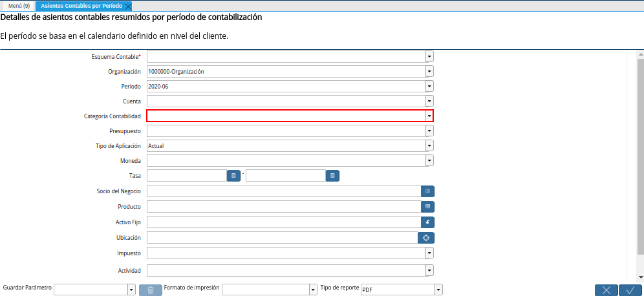Click the 2020-06 period value

tap(158, 87)
